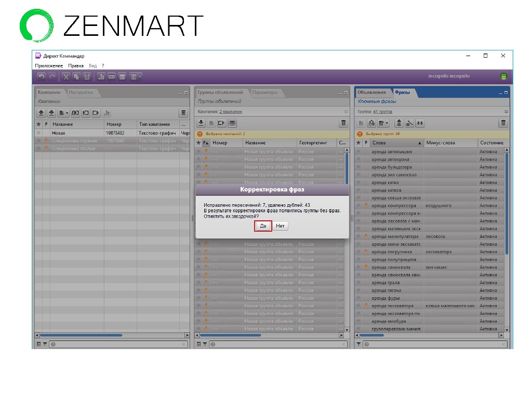The image size is (532, 399).
Task: Select the campaign number '19873432'
Action: pyautogui.click(x=115, y=133)
